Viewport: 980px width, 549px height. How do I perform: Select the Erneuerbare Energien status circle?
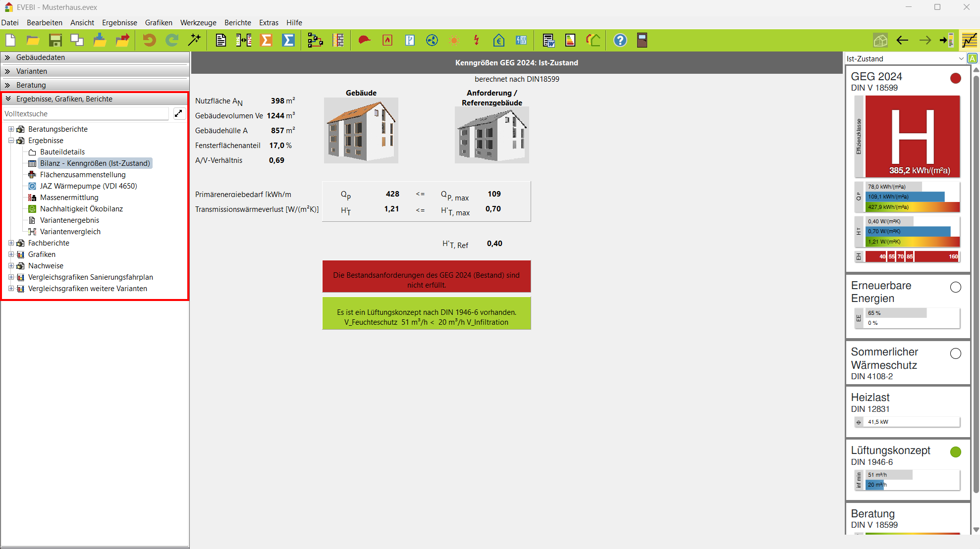point(955,287)
